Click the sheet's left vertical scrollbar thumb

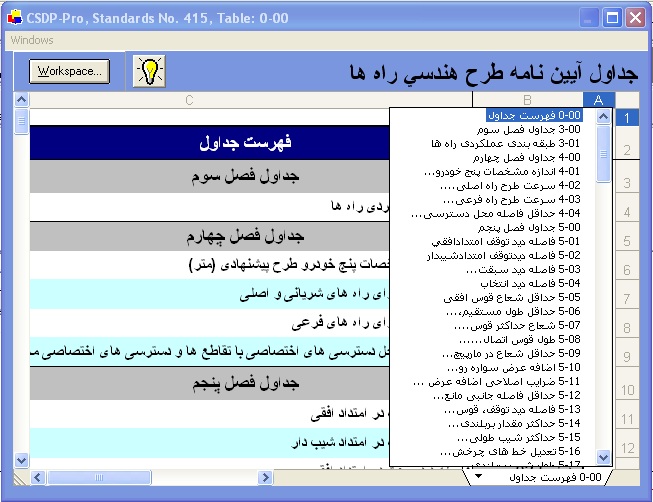tap(22, 121)
